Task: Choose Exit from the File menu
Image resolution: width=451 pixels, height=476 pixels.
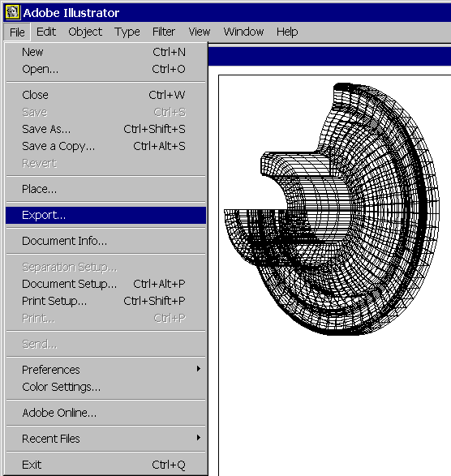Action: click(x=105, y=465)
